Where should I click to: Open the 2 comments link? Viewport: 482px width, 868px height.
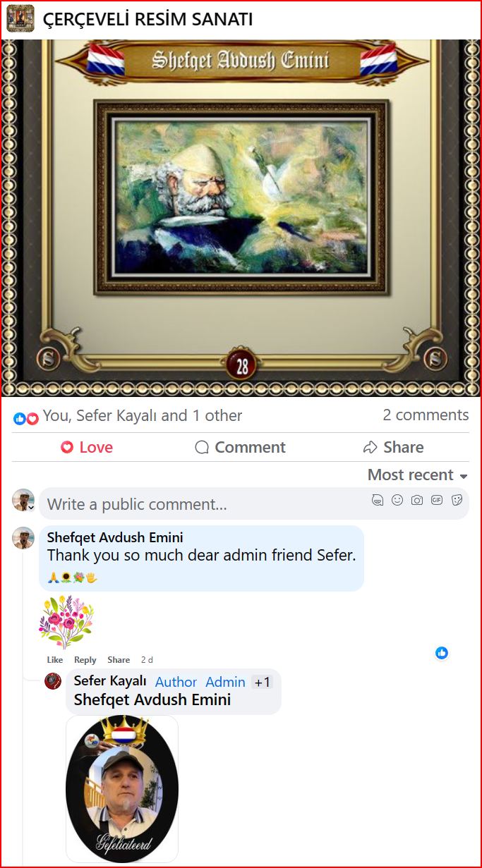[426, 415]
